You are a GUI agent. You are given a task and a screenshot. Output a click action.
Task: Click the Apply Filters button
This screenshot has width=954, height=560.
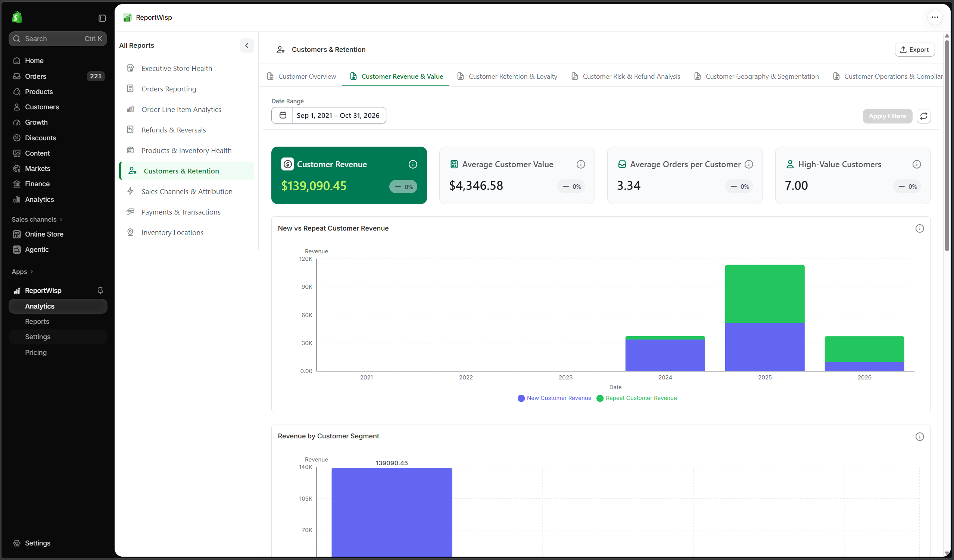887,116
